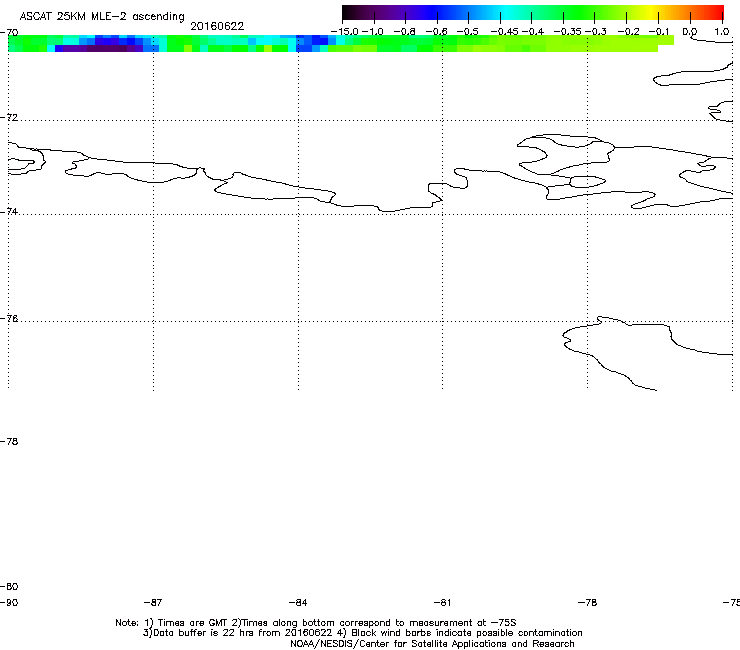Click the red end of the color bar
Viewport: 740px width, 650px height.
[715, 12]
